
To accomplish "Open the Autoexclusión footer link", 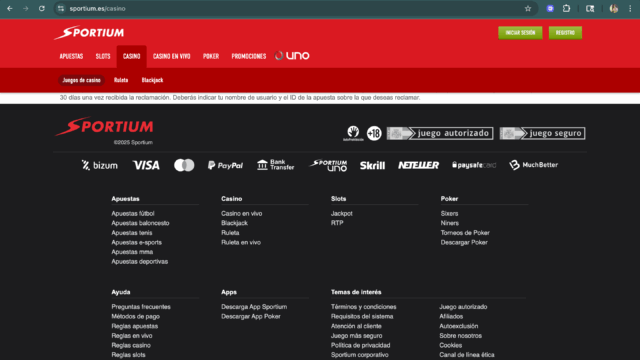I will click(x=458, y=326).
